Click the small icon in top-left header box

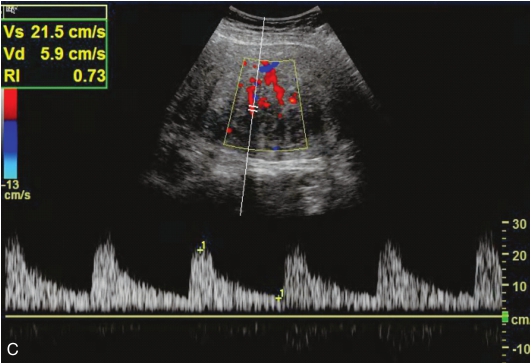10,10
